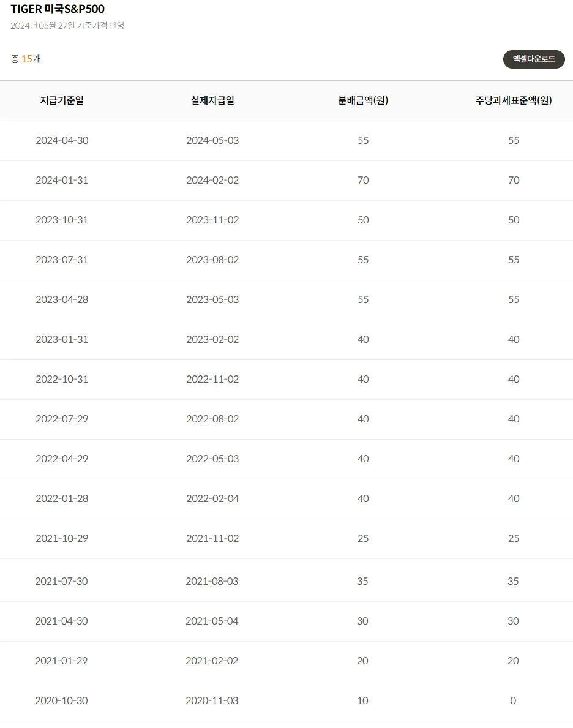Image resolution: width=573 pixels, height=728 pixels.
Task: Click distribution amount 25 in 2021-10-29 row
Action: (363, 539)
